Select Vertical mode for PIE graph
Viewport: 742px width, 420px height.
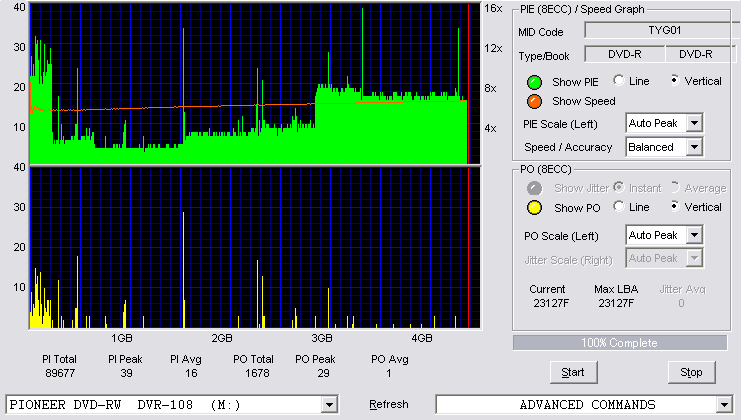pos(675,80)
